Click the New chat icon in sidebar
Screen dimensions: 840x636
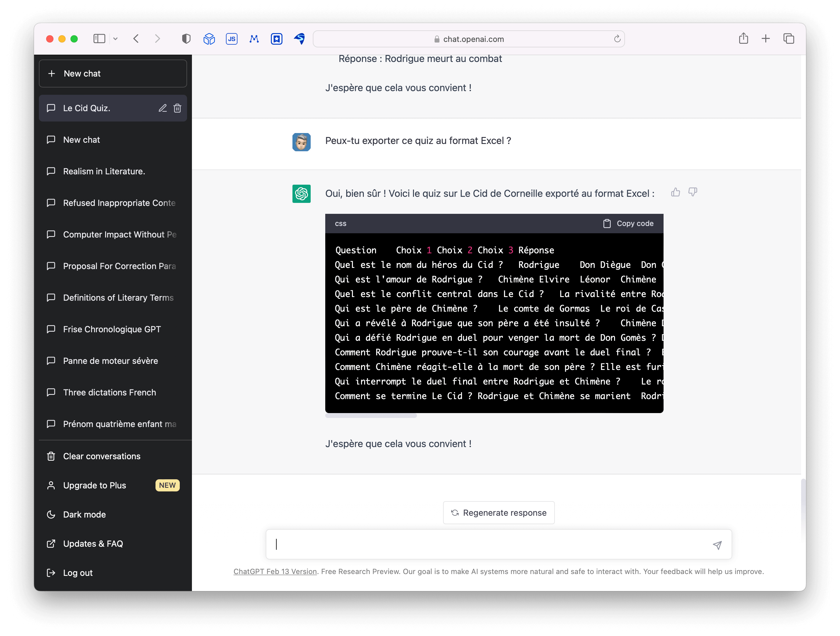click(52, 74)
